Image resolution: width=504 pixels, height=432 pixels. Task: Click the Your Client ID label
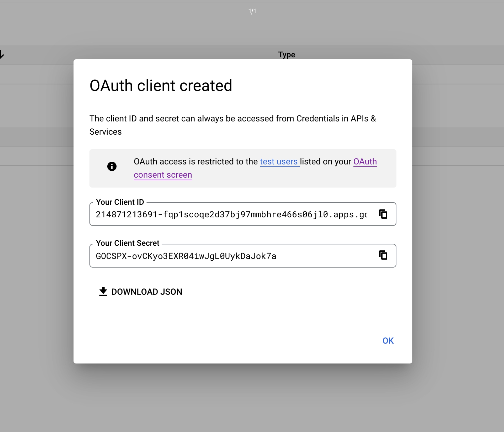click(120, 202)
